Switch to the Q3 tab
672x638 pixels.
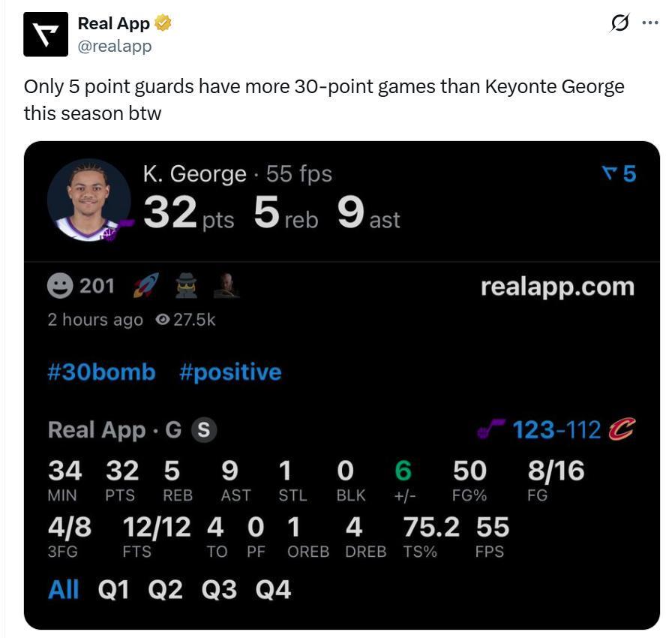point(219,590)
